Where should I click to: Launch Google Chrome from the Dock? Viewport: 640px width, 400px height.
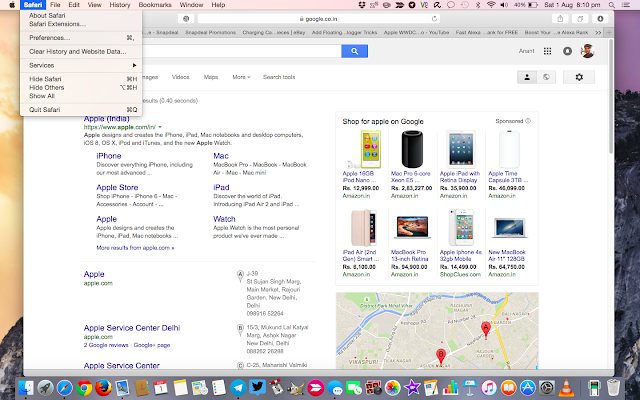(84, 388)
